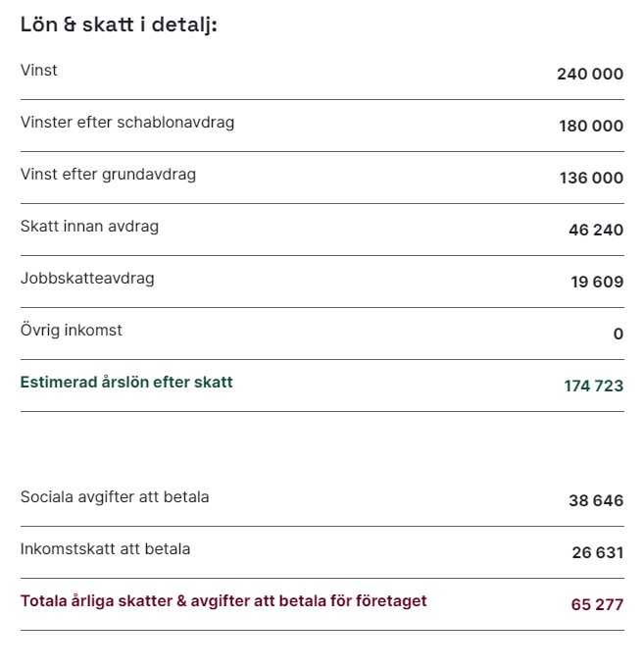Click "Sociala avgifter att betala" label

(115, 497)
